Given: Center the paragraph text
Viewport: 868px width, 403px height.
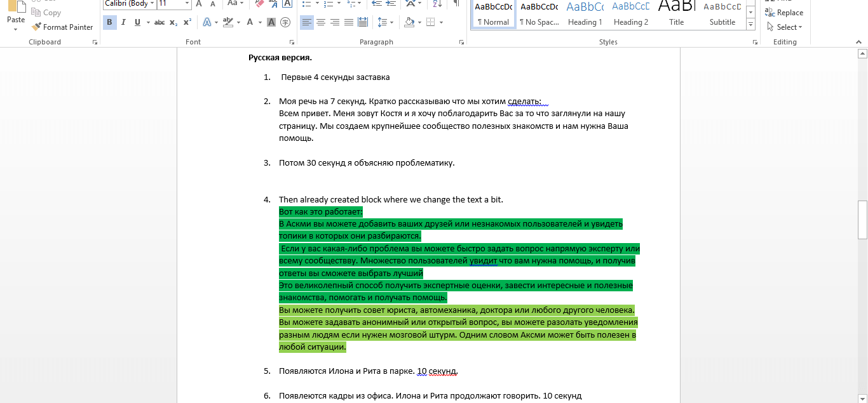Looking at the screenshot, I should coord(321,22).
